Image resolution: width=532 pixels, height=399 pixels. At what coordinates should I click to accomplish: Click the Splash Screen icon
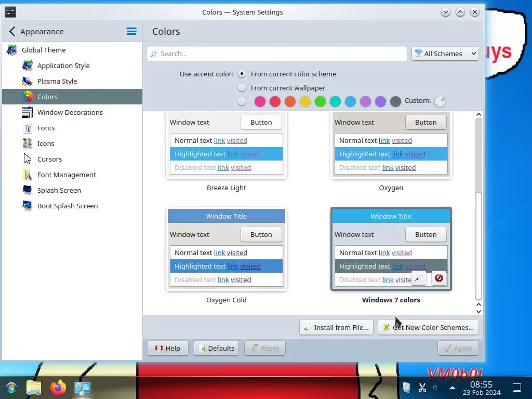pos(27,190)
